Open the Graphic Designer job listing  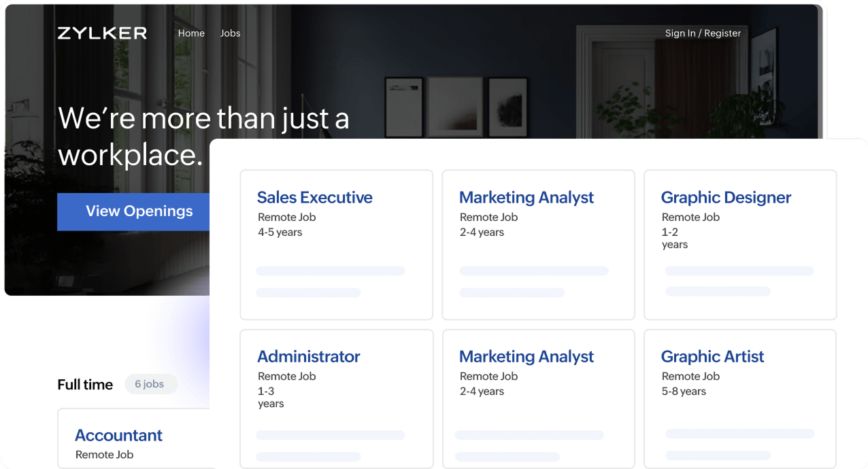click(x=725, y=197)
